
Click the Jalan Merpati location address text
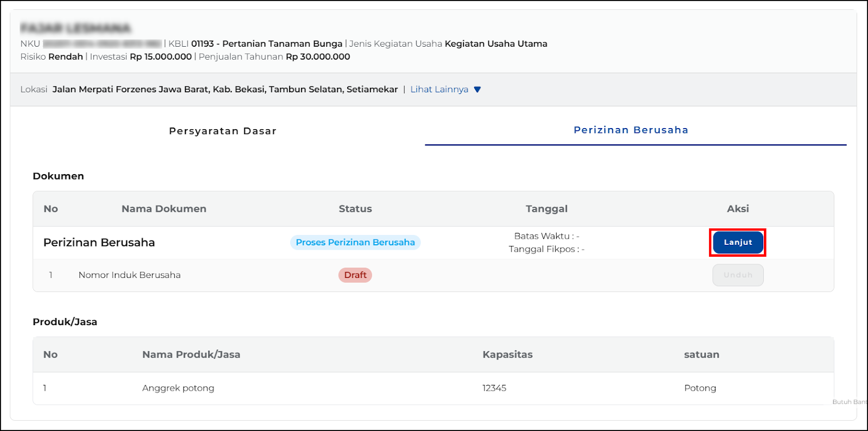point(225,90)
